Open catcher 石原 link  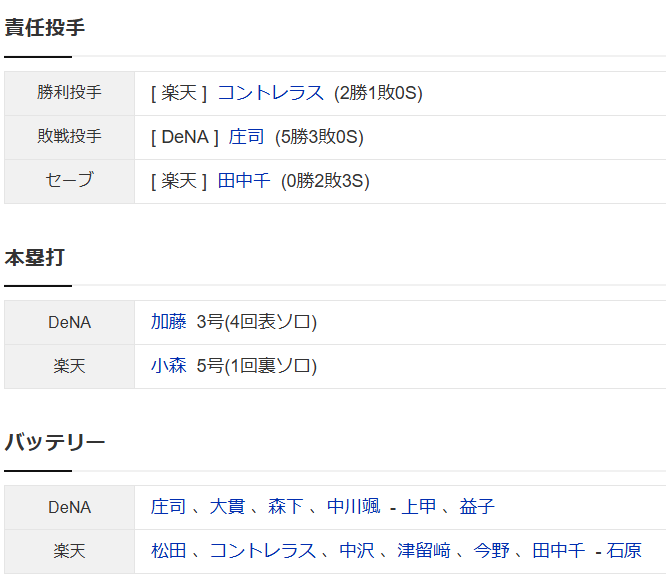click(624, 551)
